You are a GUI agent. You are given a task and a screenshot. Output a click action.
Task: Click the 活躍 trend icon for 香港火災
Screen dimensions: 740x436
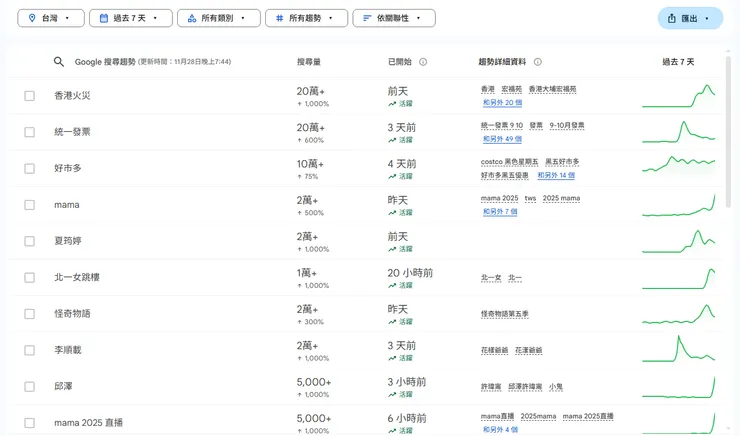(392, 104)
